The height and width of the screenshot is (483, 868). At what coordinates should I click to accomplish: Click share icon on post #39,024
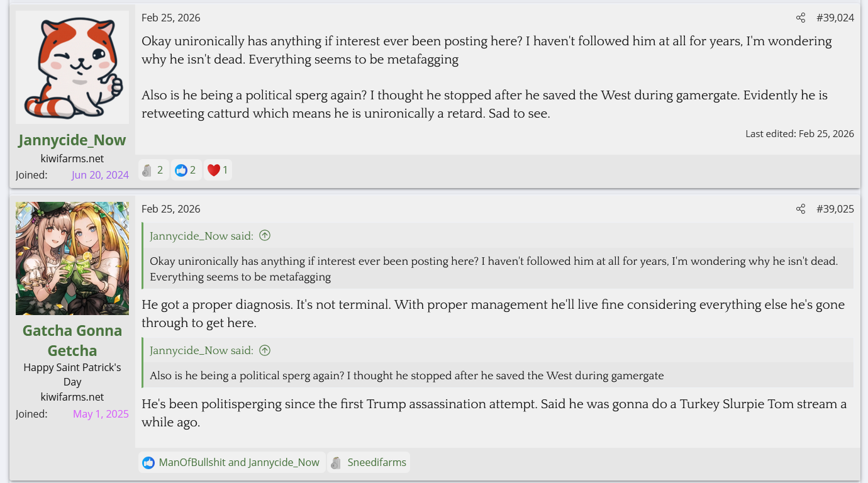[x=800, y=18]
